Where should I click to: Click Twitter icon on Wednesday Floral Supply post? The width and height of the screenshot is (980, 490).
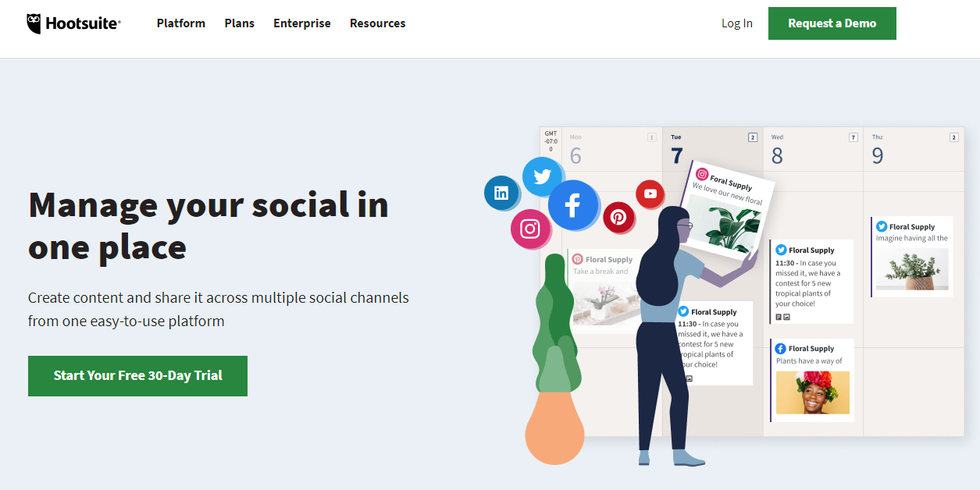(781, 250)
